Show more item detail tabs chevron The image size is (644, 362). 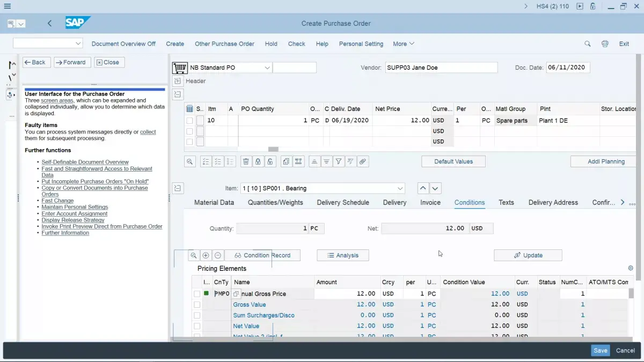(623, 202)
